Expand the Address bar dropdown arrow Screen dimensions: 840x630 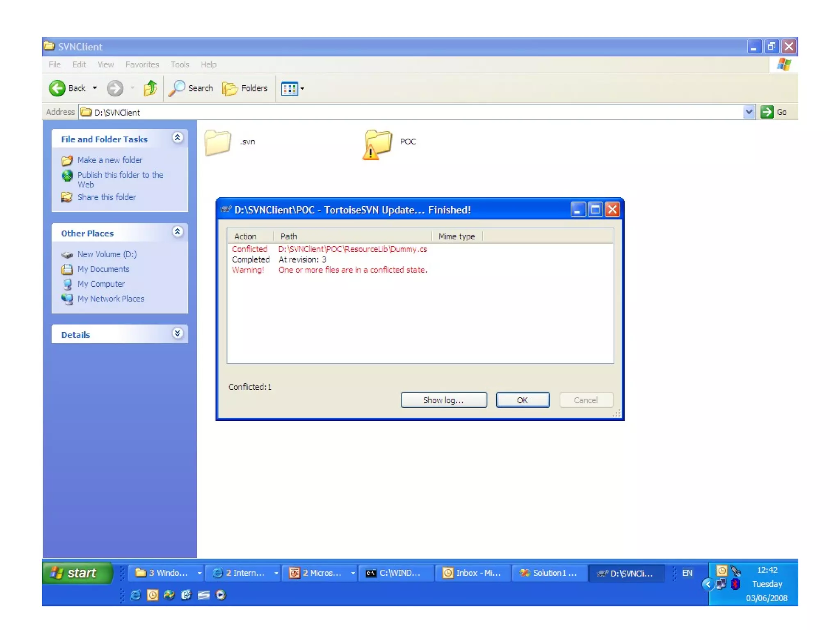click(x=749, y=112)
